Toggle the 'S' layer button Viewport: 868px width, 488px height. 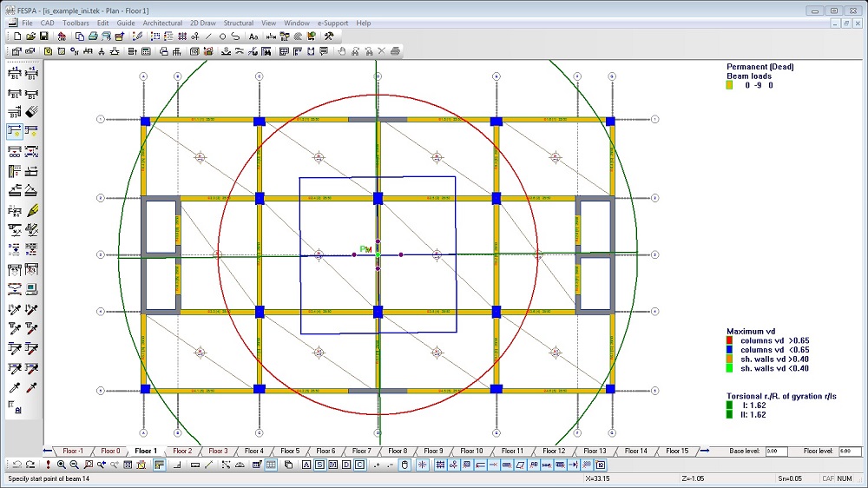coord(319,465)
